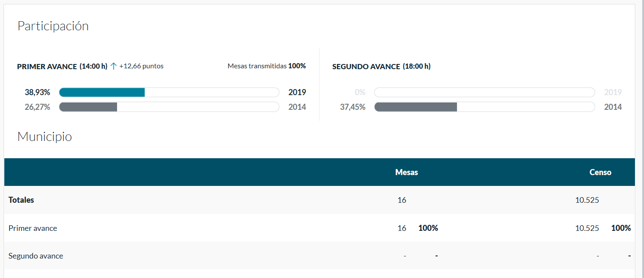Select the SEGUNDO AVANCE (18:00 h) title
The image size is (644, 278).
381,67
